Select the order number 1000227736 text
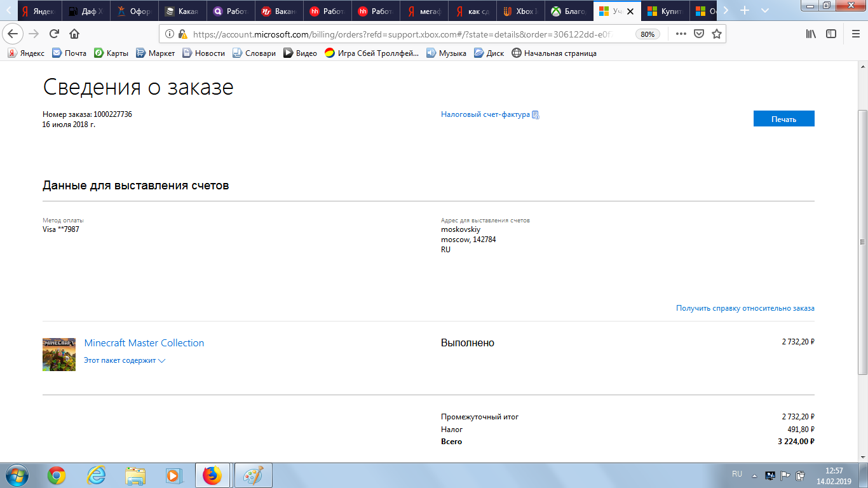 click(112, 114)
